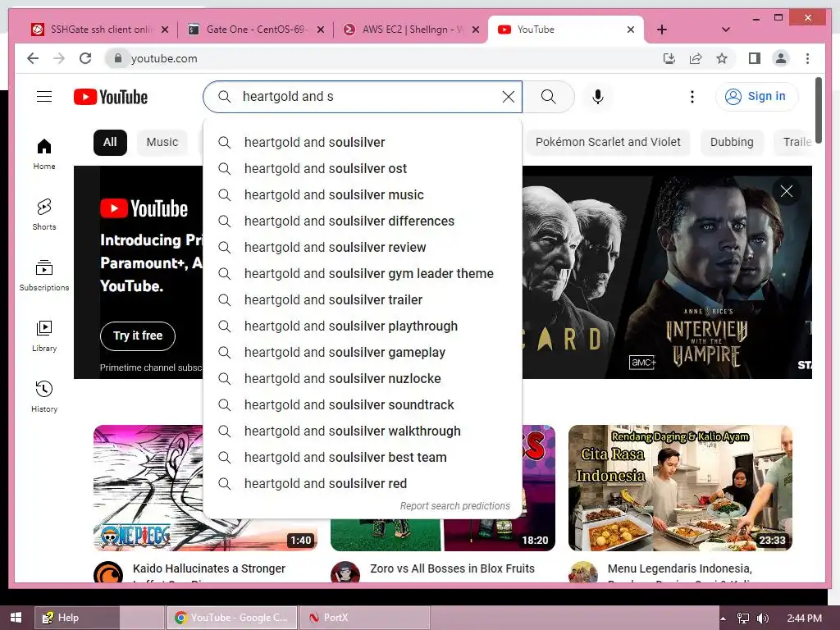Share this page icon in address bar
The height and width of the screenshot is (630, 840).
[x=696, y=58]
